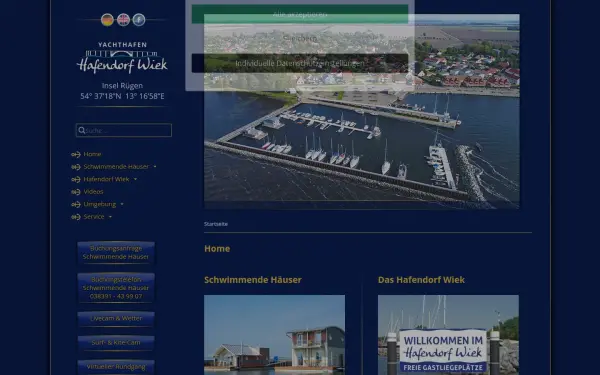
Task: Click the anchor icon beside Videos
Action: point(76,192)
